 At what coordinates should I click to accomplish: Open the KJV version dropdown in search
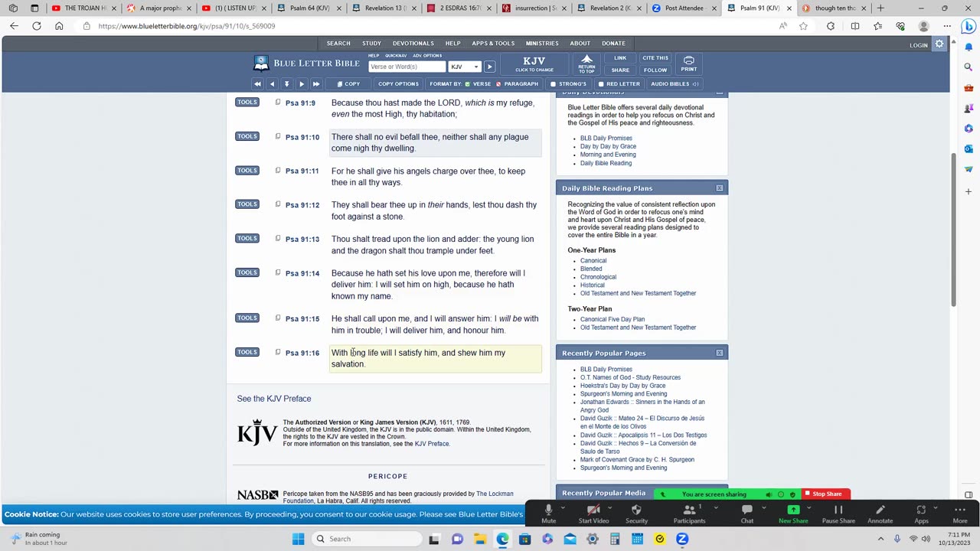click(463, 67)
